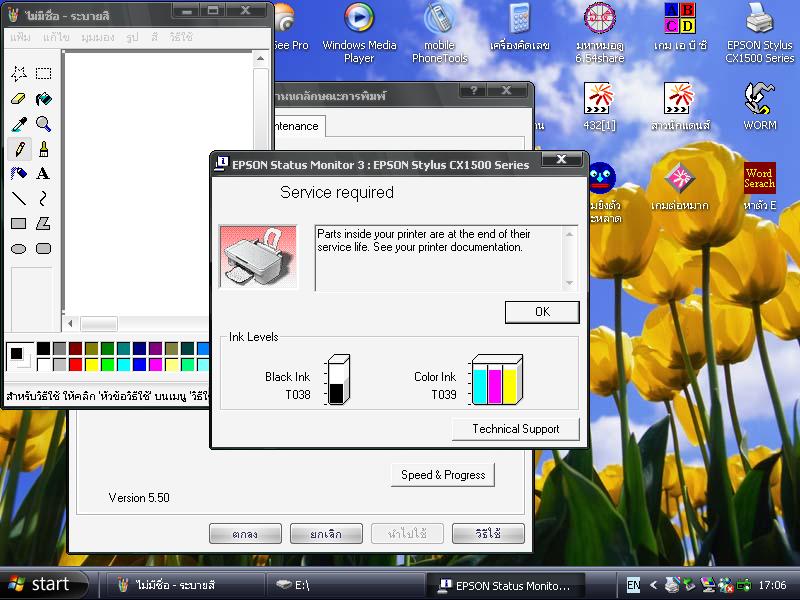The image size is (800, 600).
Task: Click the Paint vertical scrollbar up arrow
Action: (x=261, y=59)
